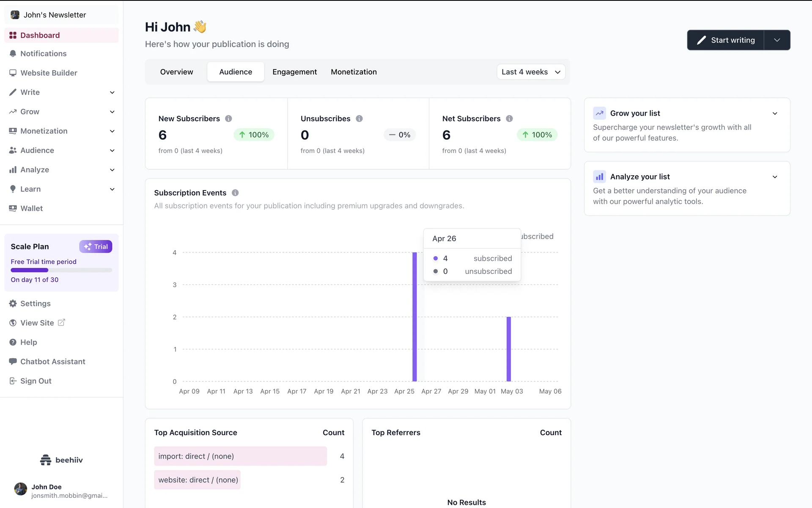This screenshot has height=508, width=812.
Task: Click the New Subscribers info icon
Action: (228, 119)
